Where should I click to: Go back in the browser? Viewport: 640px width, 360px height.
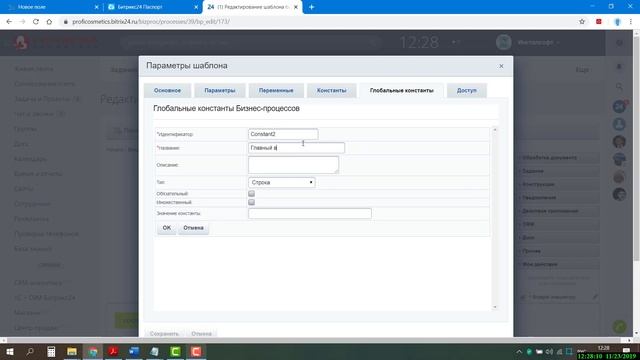[x=9, y=22]
